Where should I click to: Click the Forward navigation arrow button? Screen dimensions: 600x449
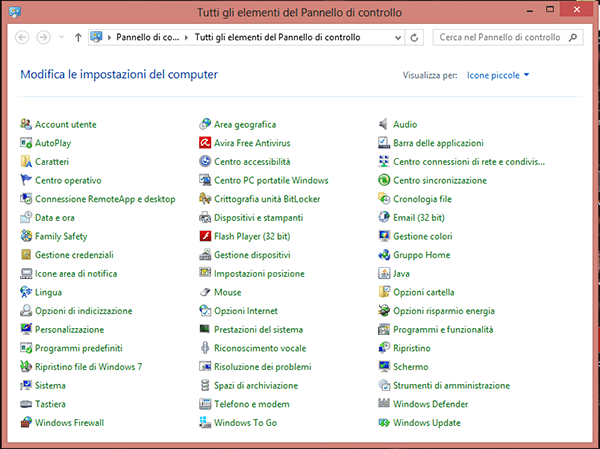pyautogui.click(x=43, y=38)
